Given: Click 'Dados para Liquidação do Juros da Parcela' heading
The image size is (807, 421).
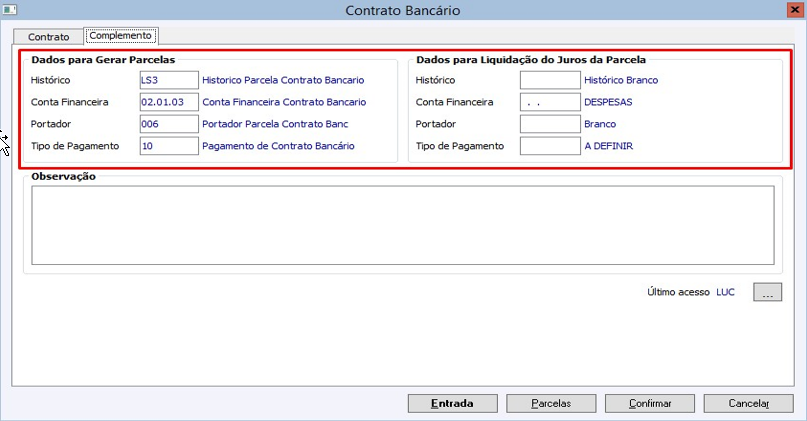Looking at the screenshot, I should [x=531, y=60].
